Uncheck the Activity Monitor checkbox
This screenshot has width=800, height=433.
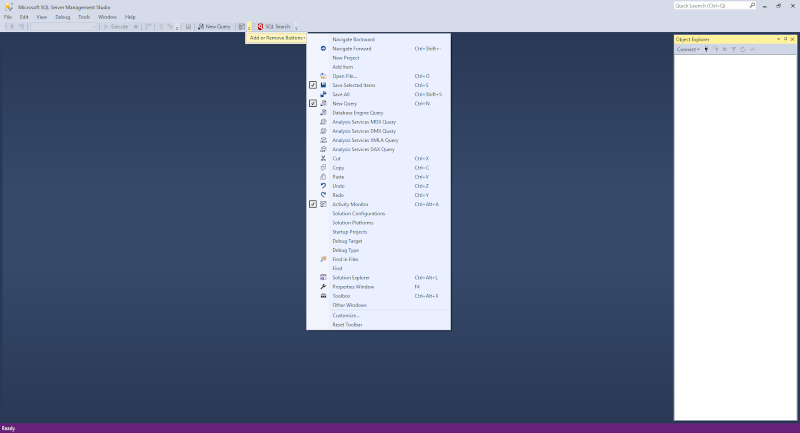313,204
